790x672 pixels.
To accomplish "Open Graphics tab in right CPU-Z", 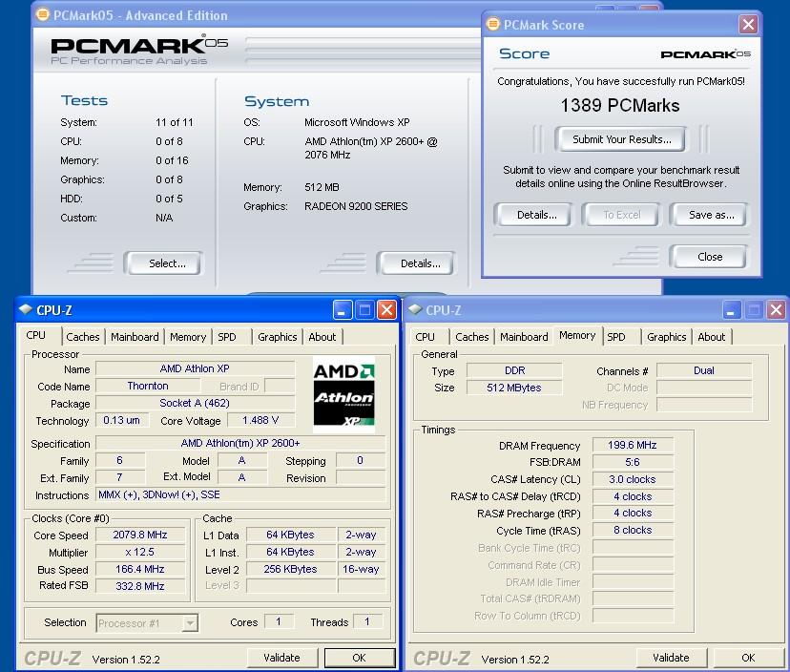I will (667, 337).
